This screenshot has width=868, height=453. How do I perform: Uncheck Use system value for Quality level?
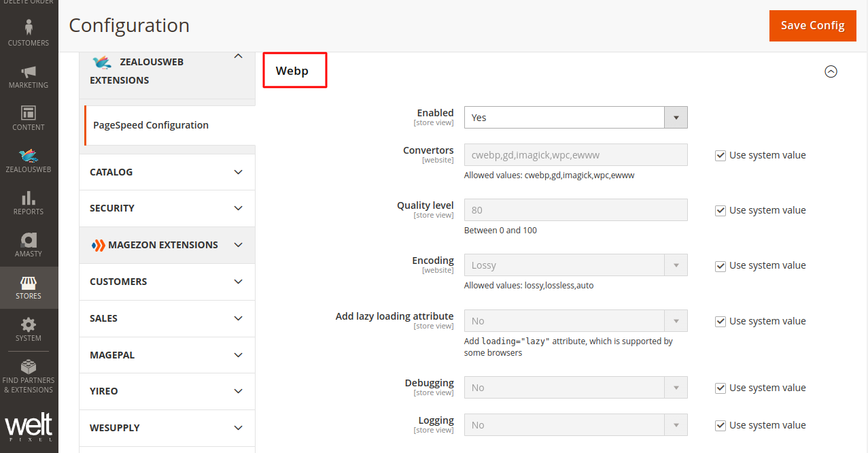tap(721, 210)
